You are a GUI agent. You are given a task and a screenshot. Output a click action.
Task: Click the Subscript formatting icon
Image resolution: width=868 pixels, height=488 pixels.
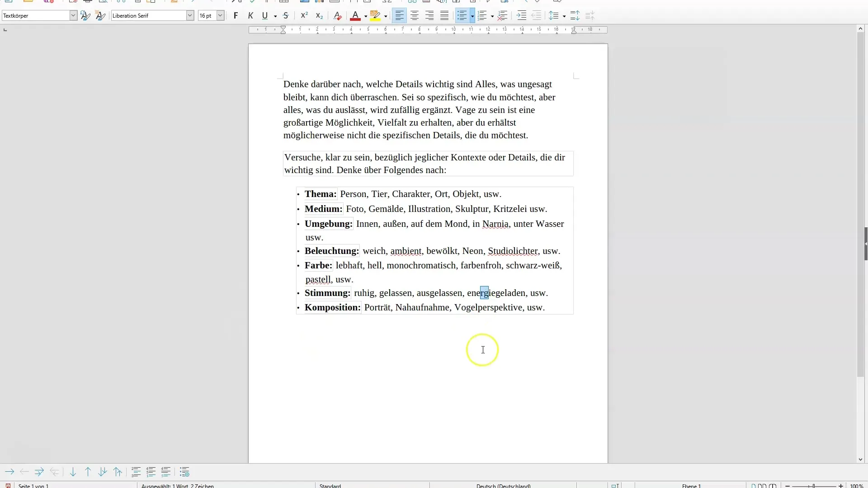[319, 15]
